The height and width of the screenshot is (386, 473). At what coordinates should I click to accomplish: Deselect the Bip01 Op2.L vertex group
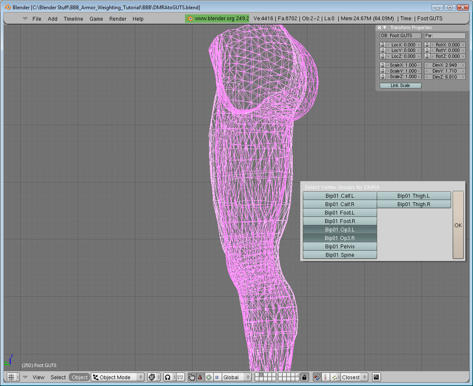(x=340, y=229)
